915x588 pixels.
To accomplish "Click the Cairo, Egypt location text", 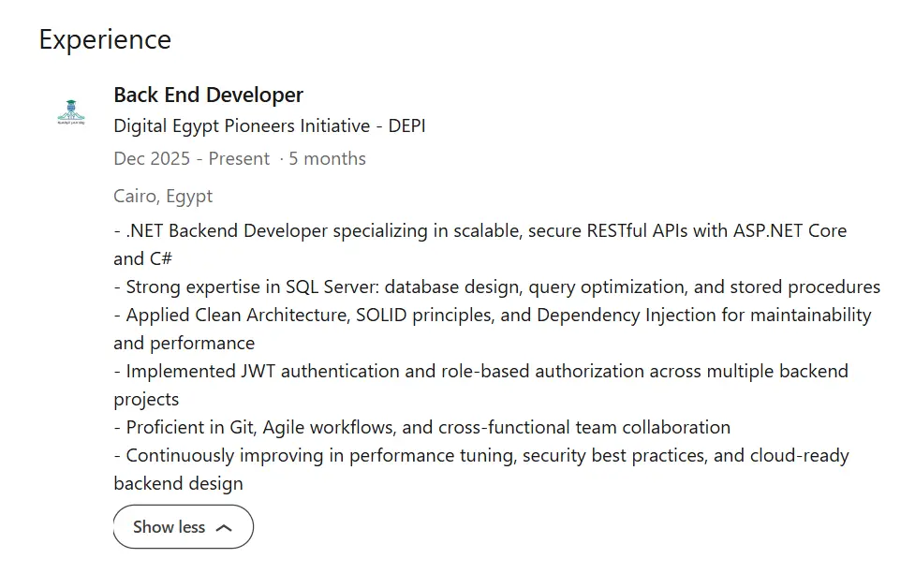I will [x=163, y=197].
